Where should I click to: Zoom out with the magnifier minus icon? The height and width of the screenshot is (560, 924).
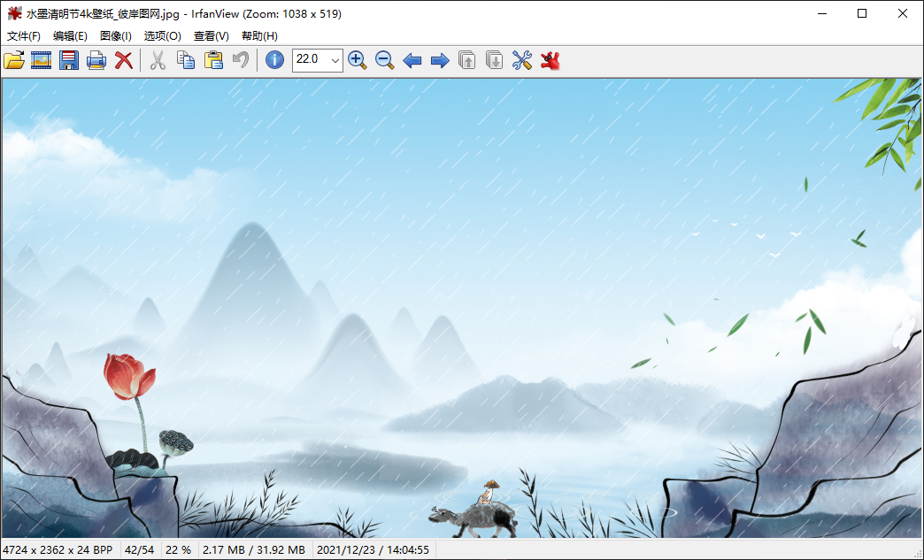tap(385, 60)
